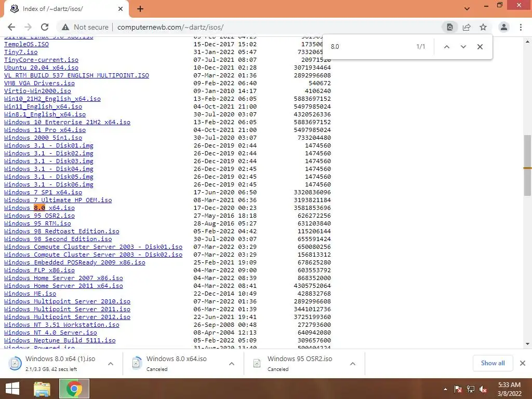532x399 pixels.
Task: Click the canceled Windows 8.0 x64.iso file icon
Action: (136, 363)
